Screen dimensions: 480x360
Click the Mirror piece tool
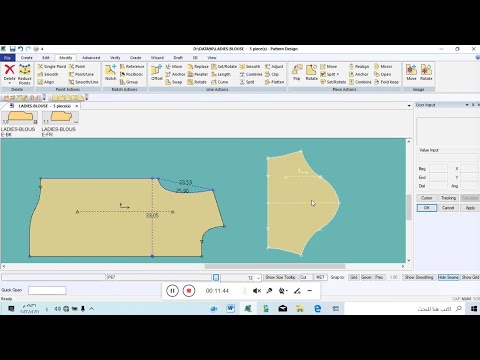click(x=383, y=67)
